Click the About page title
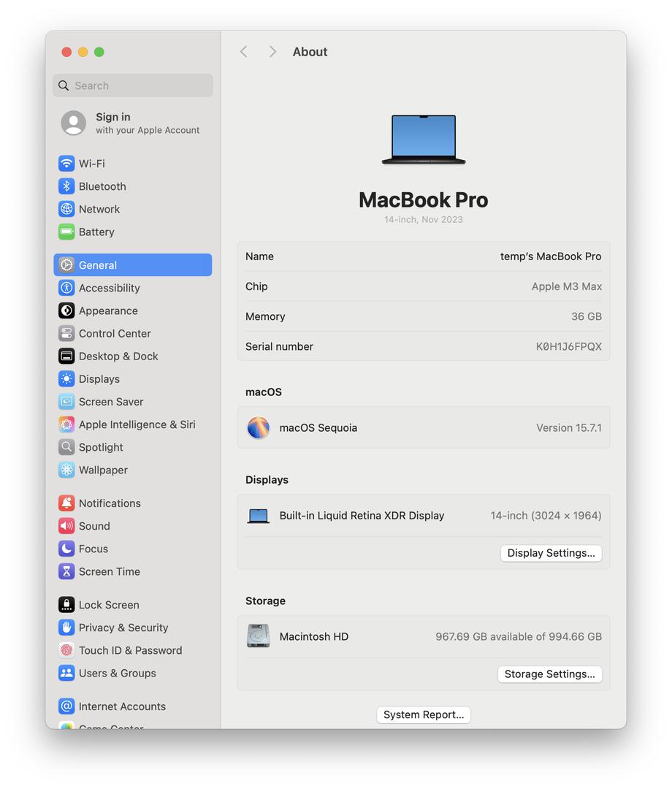Viewport: 672px width, 789px height. tap(310, 52)
